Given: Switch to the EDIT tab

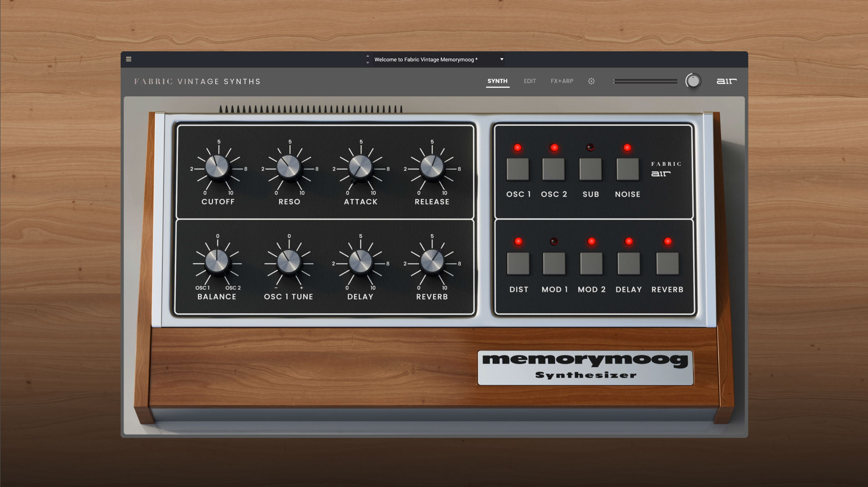Looking at the screenshot, I should click(x=529, y=81).
